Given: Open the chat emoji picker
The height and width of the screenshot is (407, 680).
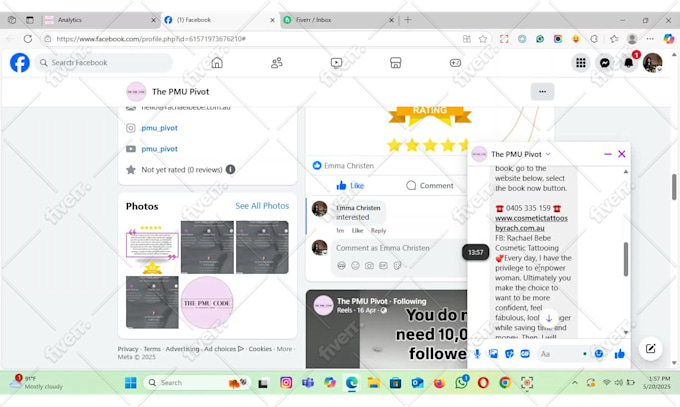Looking at the screenshot, I should (x=599, y=354).
